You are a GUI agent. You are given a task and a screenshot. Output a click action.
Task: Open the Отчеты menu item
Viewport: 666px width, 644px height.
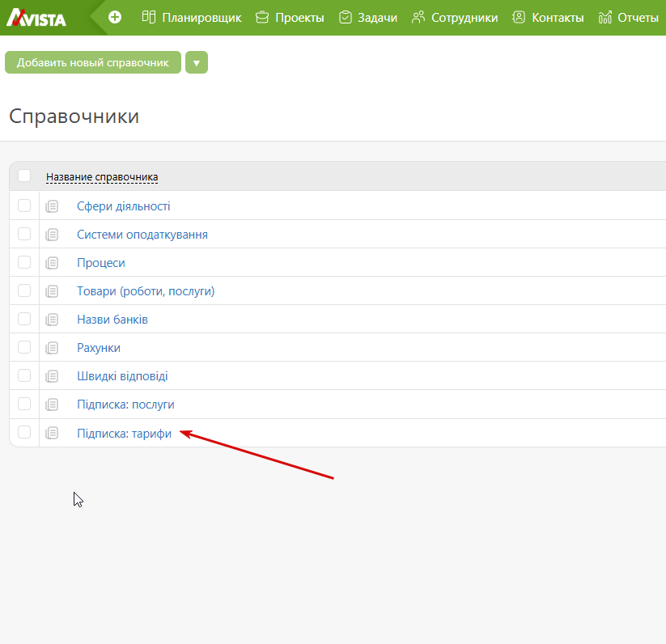point(629,17)
